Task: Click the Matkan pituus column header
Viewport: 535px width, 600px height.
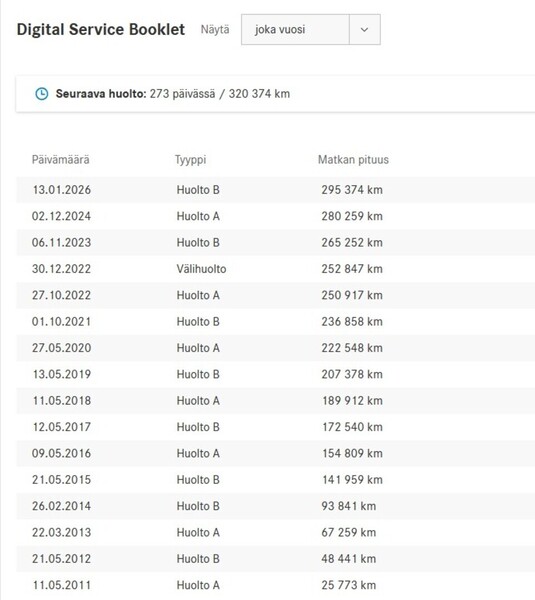Action: click(353, 160)
